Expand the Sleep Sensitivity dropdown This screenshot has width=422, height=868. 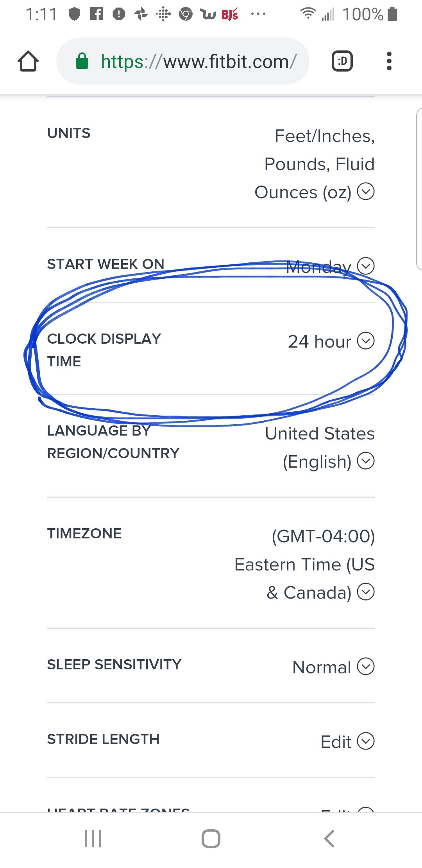click(x=366, y=666)
